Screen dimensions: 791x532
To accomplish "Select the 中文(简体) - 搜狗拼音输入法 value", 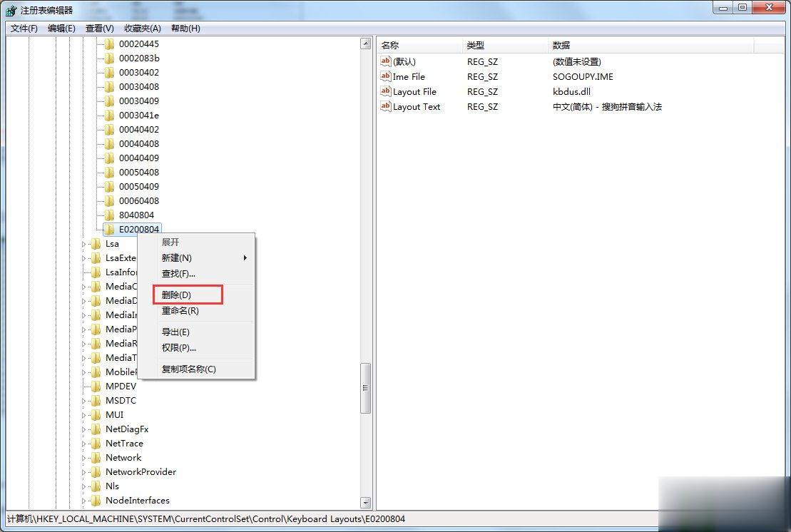I will pos(608,107).
